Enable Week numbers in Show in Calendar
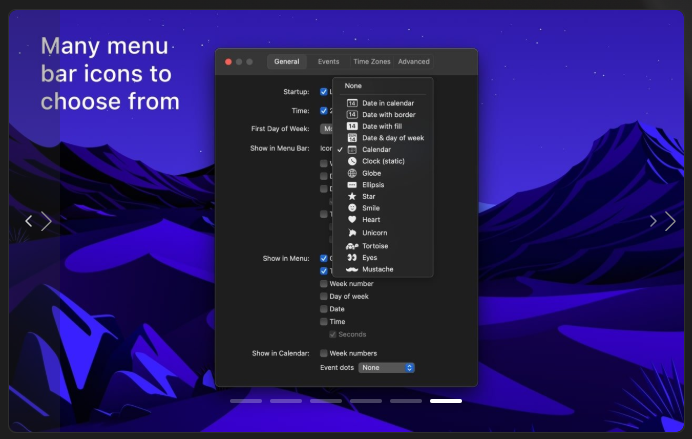 [x=323, y=353]
